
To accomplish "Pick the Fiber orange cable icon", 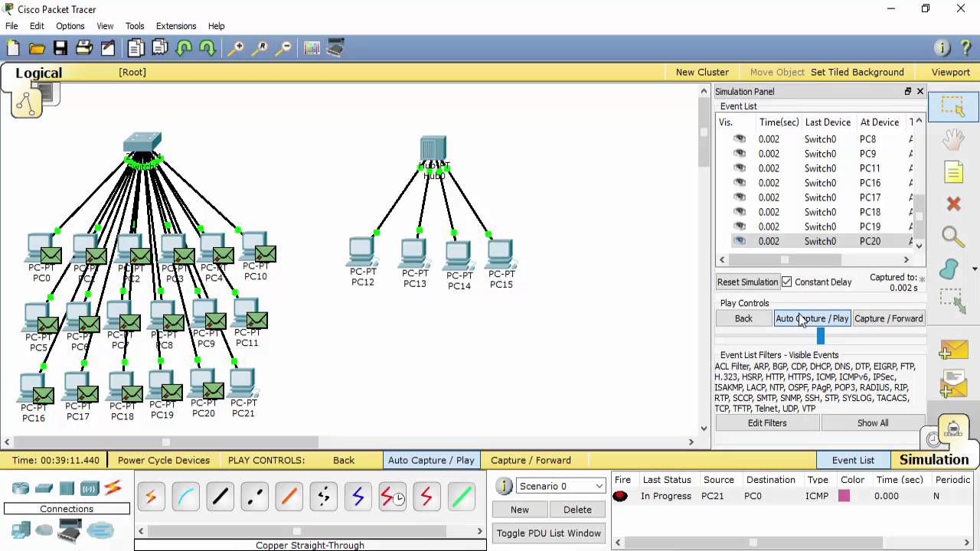I will click(289, 497).
